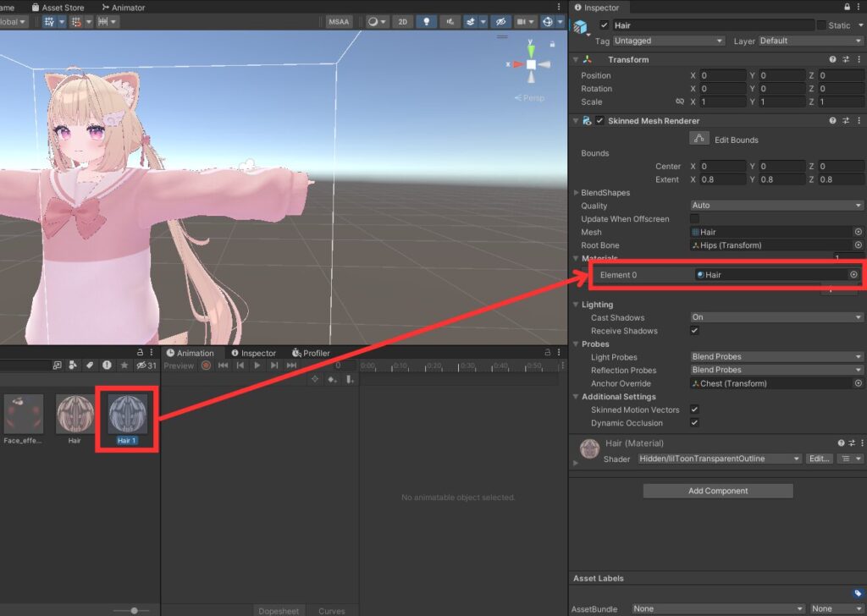This screenshot has width=867, height=616.
Task: Select the Hair 1 material thumbnail
Action: (x=127, y=415)
